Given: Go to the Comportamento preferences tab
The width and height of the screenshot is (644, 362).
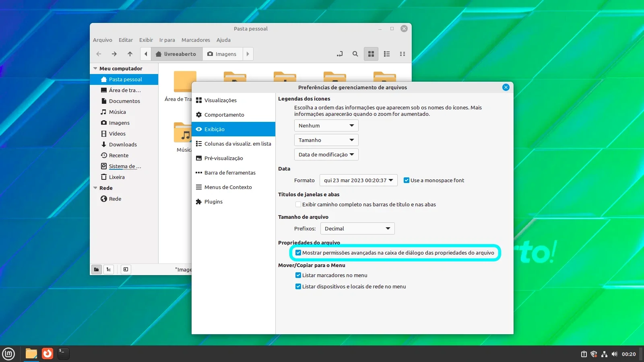Looking at the screenshot, I should [x=233, y=115].
